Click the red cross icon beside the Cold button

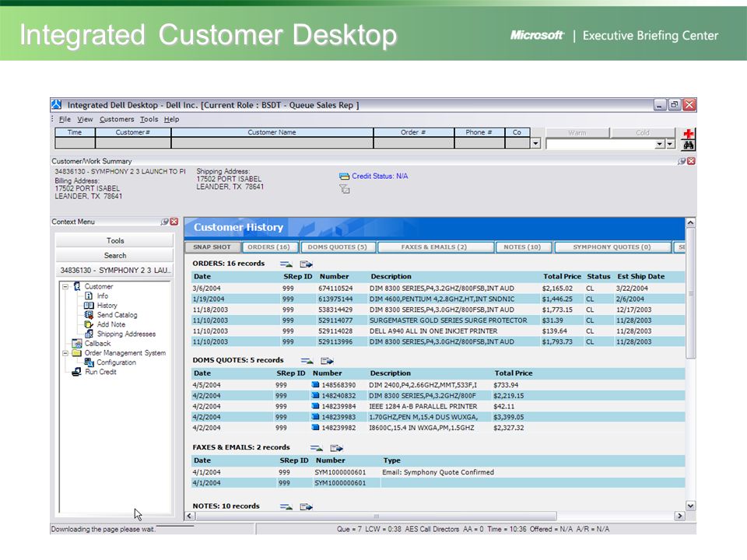688,133
